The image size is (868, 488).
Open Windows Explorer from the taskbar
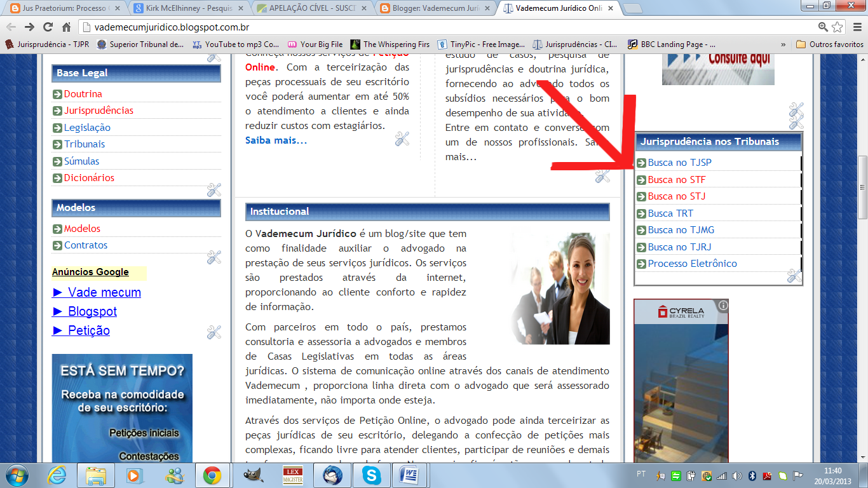point(96,475)
